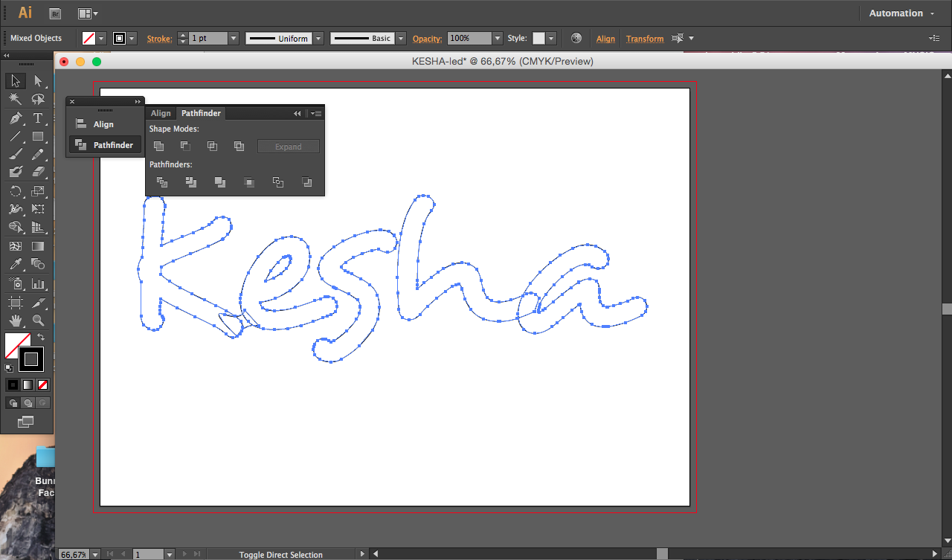This screenshot has width=952, height=560.
Task: Activate the Magic Wand tool
Action: coord(16,99)
